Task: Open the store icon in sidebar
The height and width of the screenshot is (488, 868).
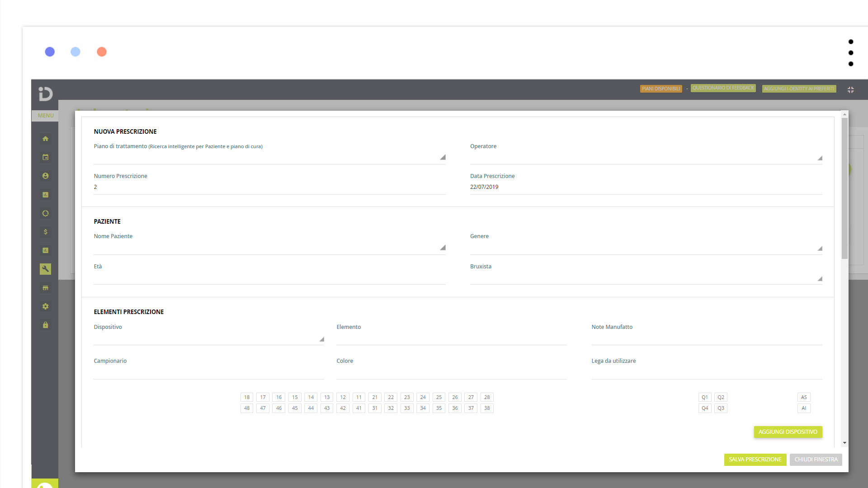Action: (45, 288)
